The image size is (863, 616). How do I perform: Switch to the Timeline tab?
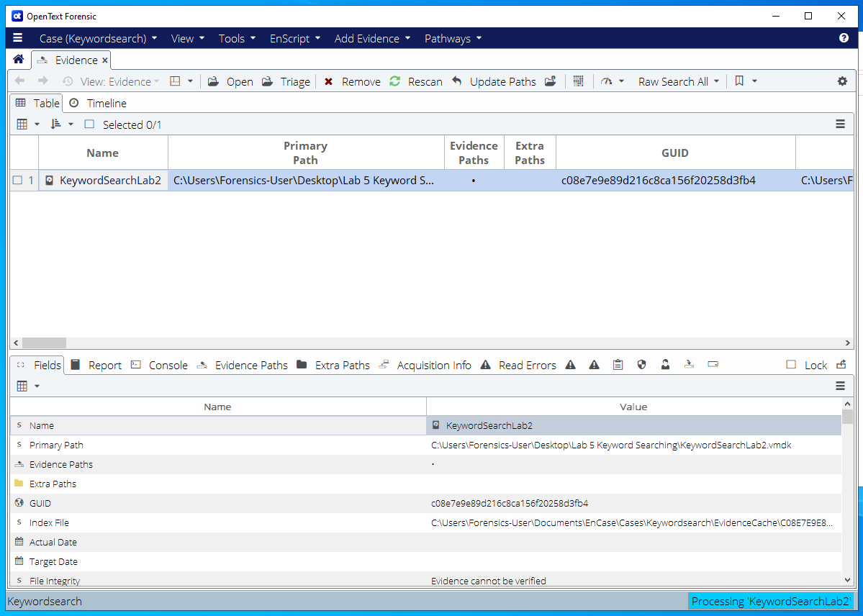(x=97, y=103)
